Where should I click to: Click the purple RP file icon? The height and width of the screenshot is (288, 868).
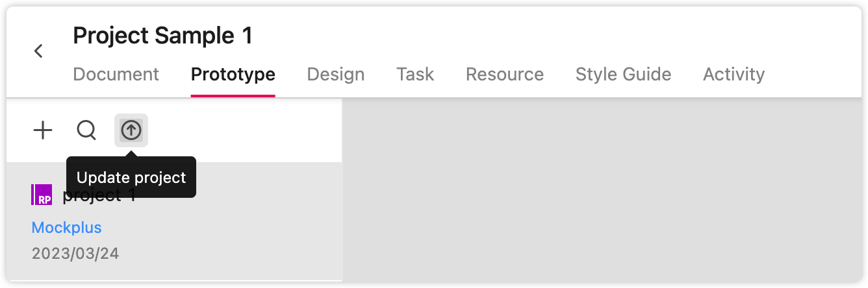point(42,195)
